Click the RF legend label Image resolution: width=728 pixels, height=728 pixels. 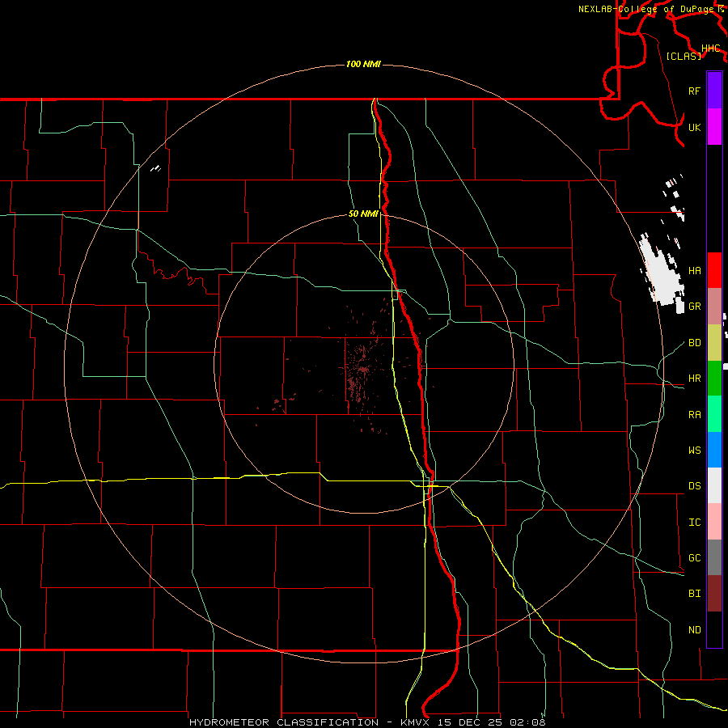point(694,91)
